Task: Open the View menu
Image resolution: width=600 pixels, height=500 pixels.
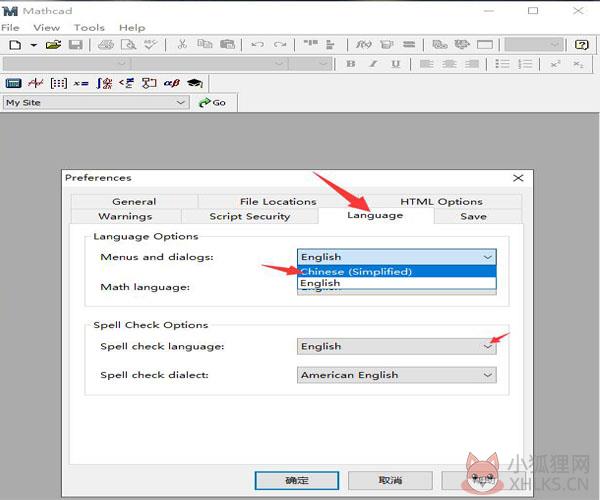Action: 46,28
